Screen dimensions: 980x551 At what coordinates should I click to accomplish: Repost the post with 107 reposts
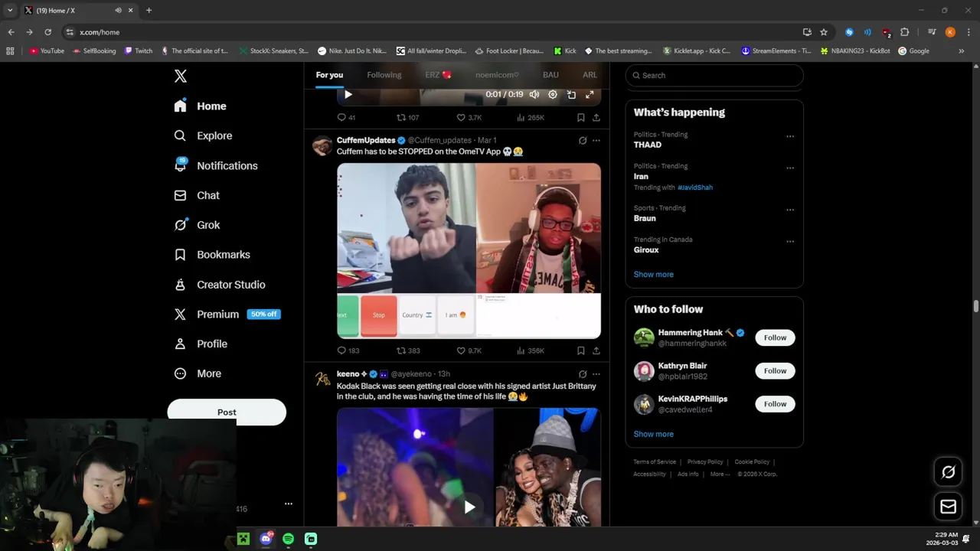tap(407, 117)
